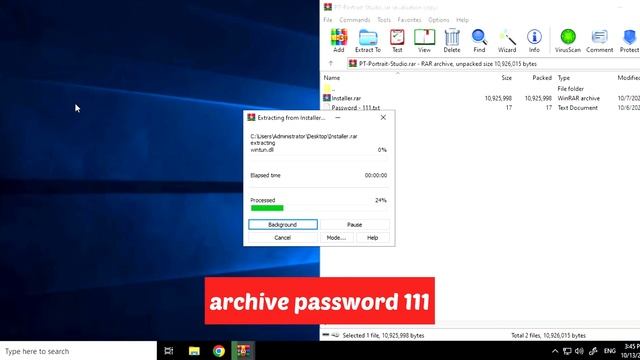Click the Windows search box
The image size is (640, 360).
78,351
